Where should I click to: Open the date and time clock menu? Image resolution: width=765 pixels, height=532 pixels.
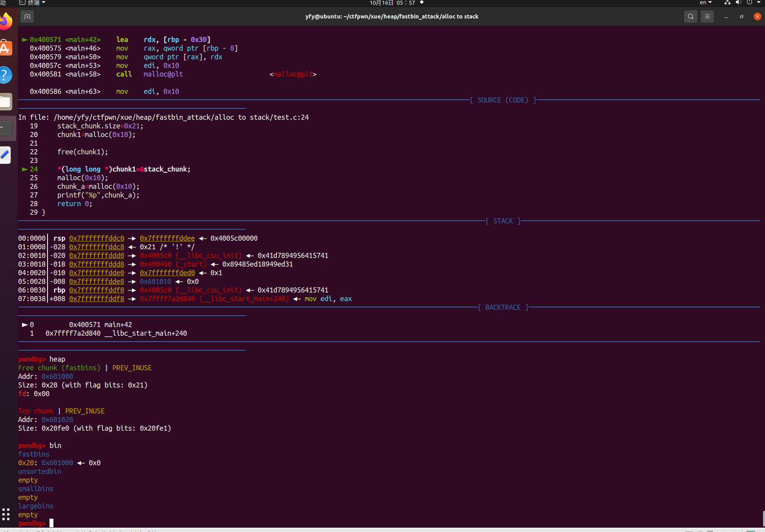[x=392, y=3]
